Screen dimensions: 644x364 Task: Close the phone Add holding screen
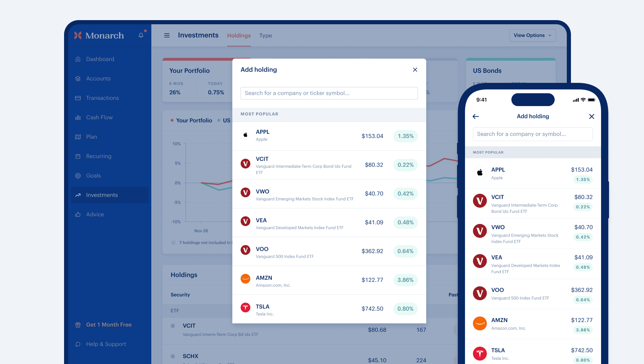(x=592, y=116)
